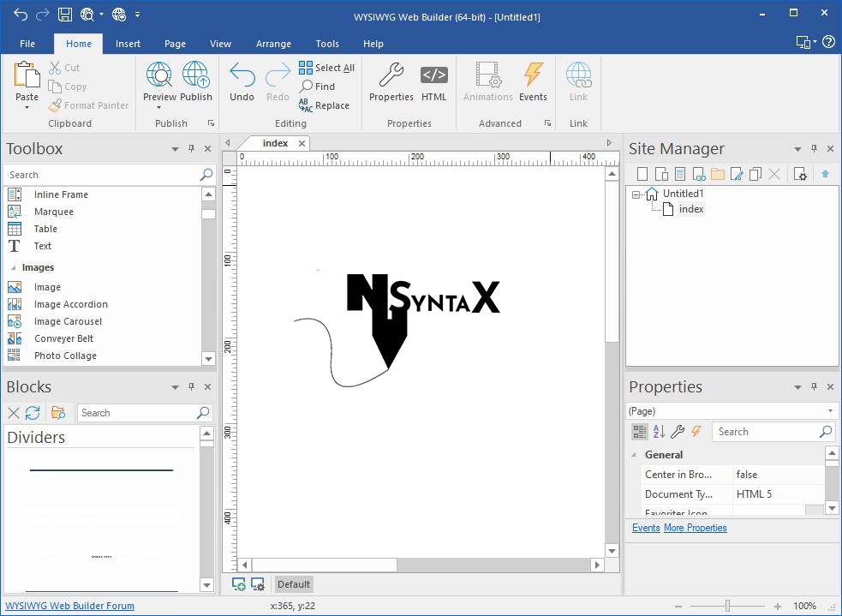
Task: Click quick access Undo arrow in title bar
Action: click(21, 15)
